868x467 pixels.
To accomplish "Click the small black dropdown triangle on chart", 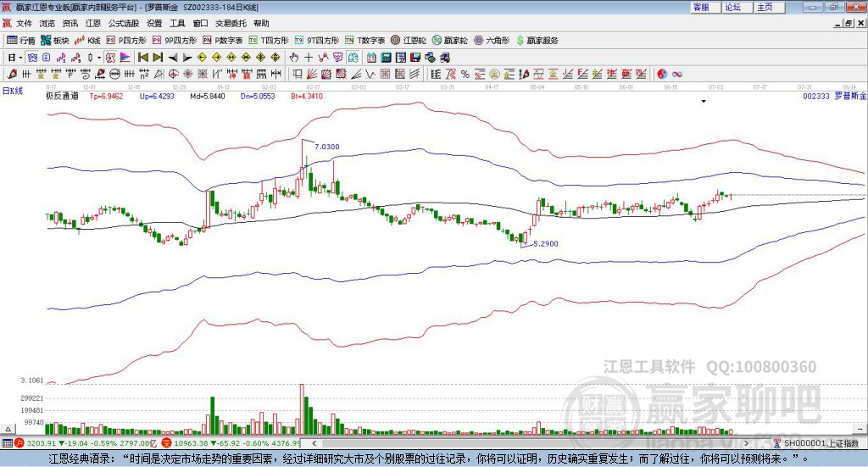I will pyautogui.click(x=704, y=101).
